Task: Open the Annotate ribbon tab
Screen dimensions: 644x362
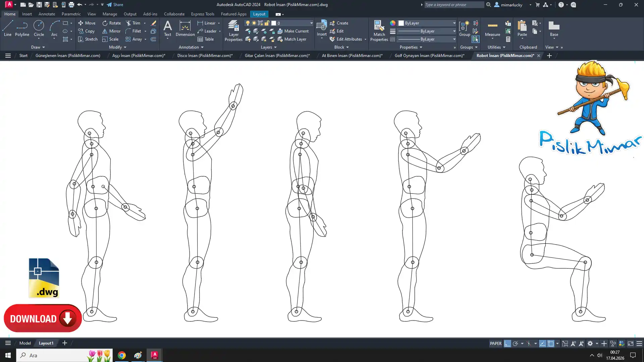Action: [47, 14]
